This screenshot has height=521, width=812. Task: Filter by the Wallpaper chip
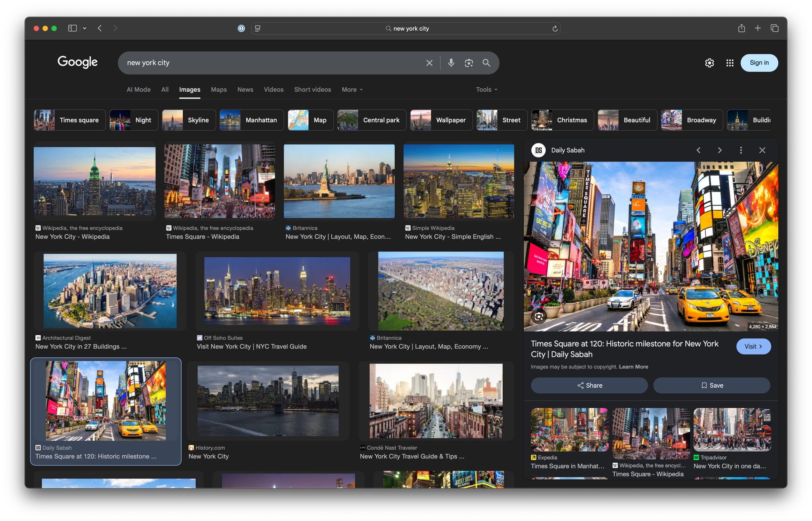click(441, 120)
